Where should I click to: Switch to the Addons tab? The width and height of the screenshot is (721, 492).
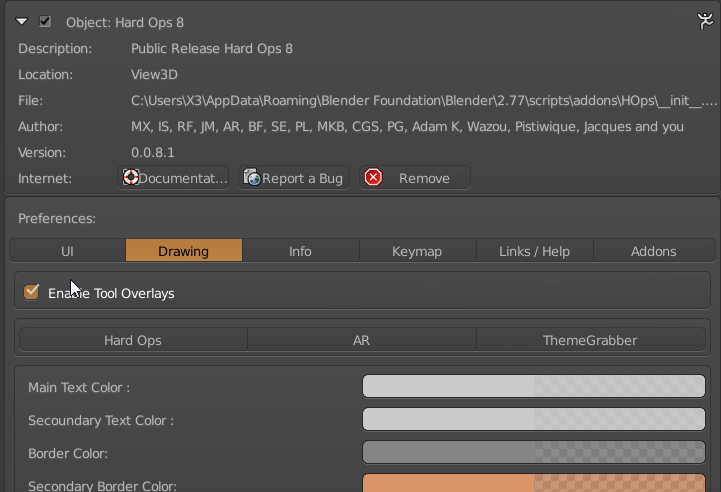coord(653,251)
